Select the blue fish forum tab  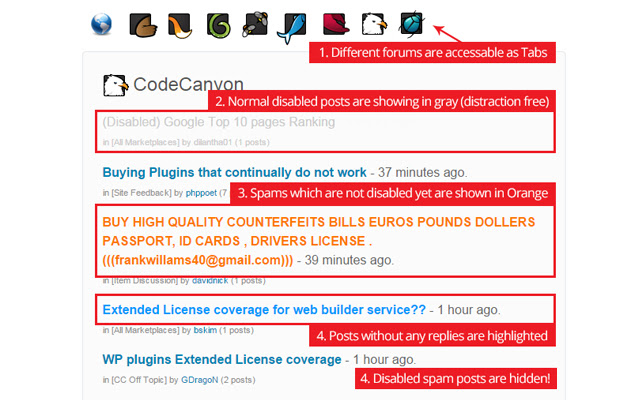click(x=291, y=28)
